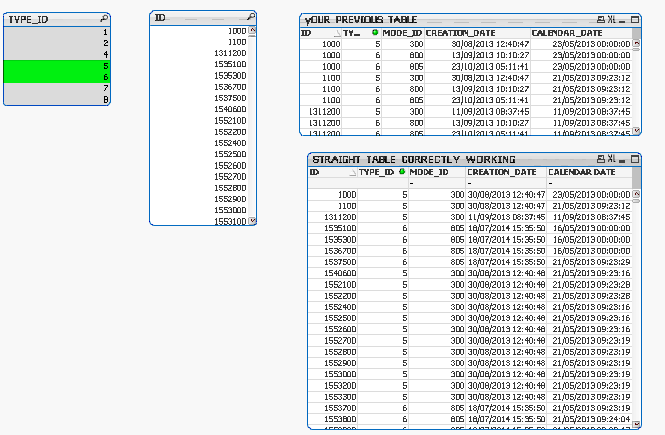
Task: Select value 2 in TYPE_ID list box
Action: coord(57,43)
